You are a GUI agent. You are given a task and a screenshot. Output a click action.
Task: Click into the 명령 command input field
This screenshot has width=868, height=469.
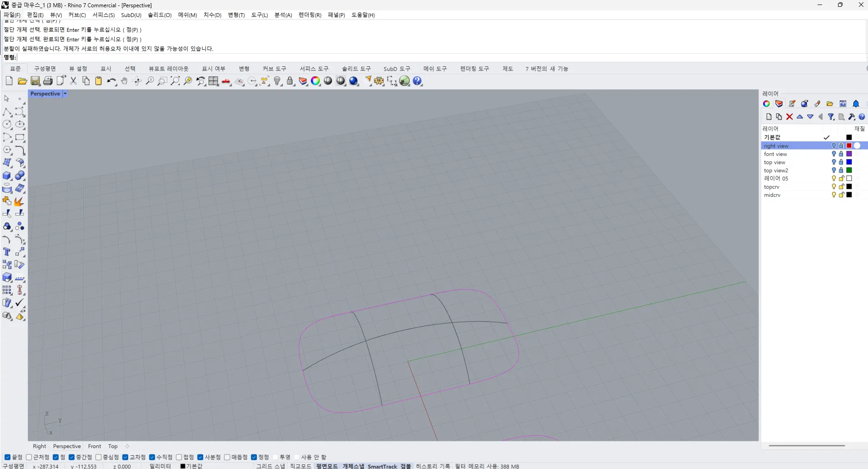click(x=441, y=57)
